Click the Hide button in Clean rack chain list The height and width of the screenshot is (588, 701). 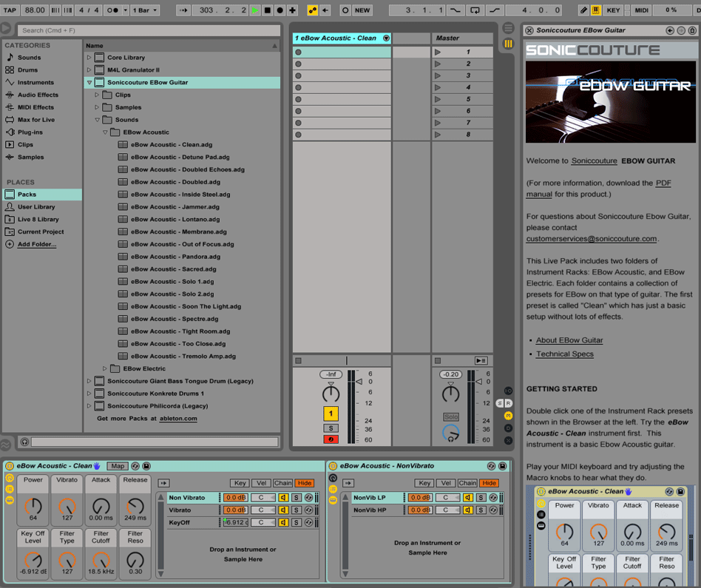click(x=305, y=483)
